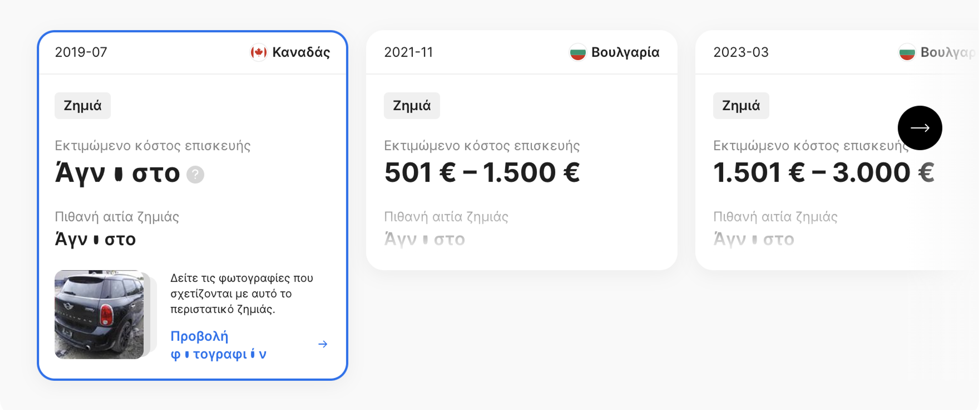Image resolution: width=980 pixels, height=410 pixels.
Task: Open the help tooltip beside Άγνωστο cost
Action: point(195,175)
